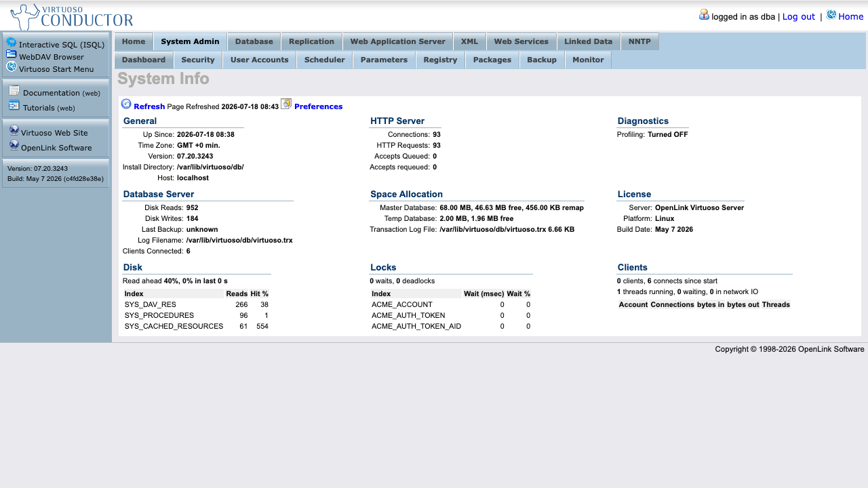The height and width of the screenshot is (488, 868).
Task: Click the Wait (msec) column header
Action: pyautogui.click(x=484, y=294)
